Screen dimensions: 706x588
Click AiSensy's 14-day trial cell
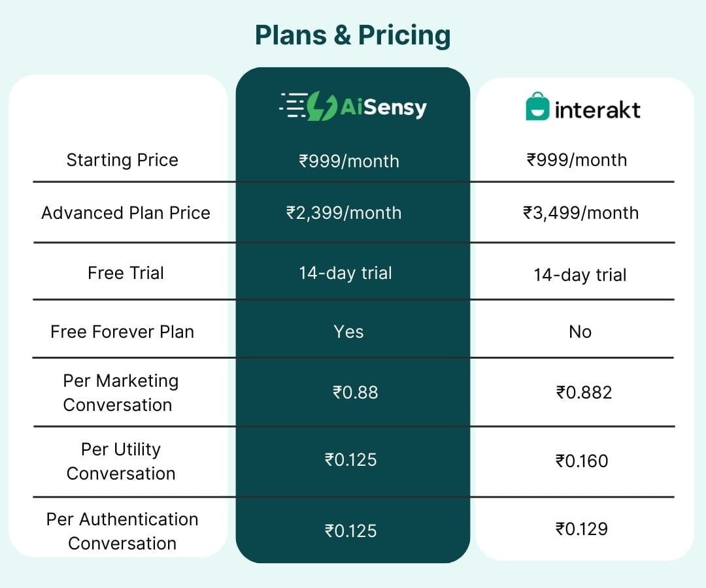[x=345, y=273]
